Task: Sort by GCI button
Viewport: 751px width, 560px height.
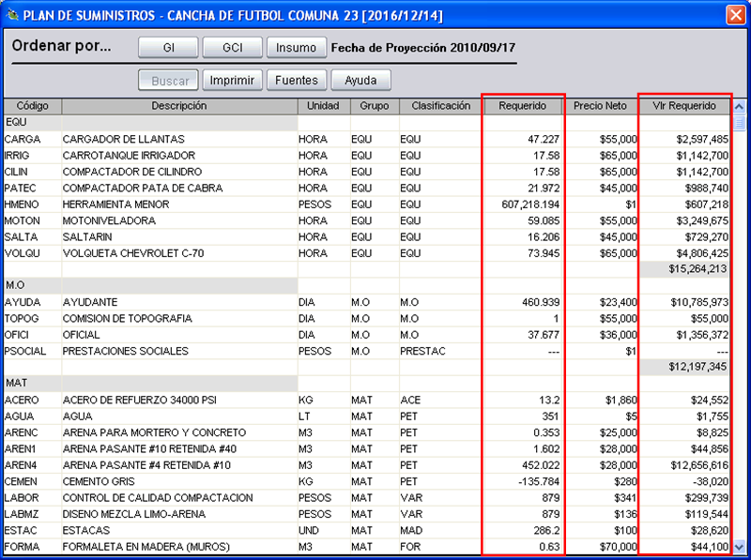Action: pos(232,48)
